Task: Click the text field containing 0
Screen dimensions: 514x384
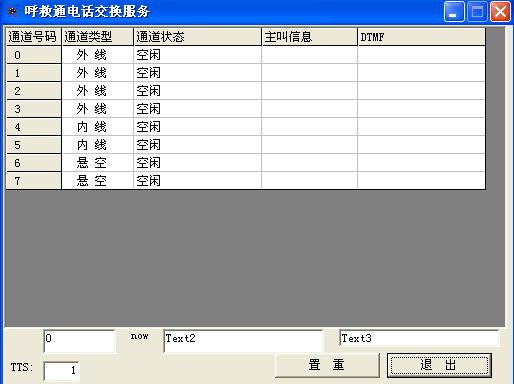Action: 79,341
